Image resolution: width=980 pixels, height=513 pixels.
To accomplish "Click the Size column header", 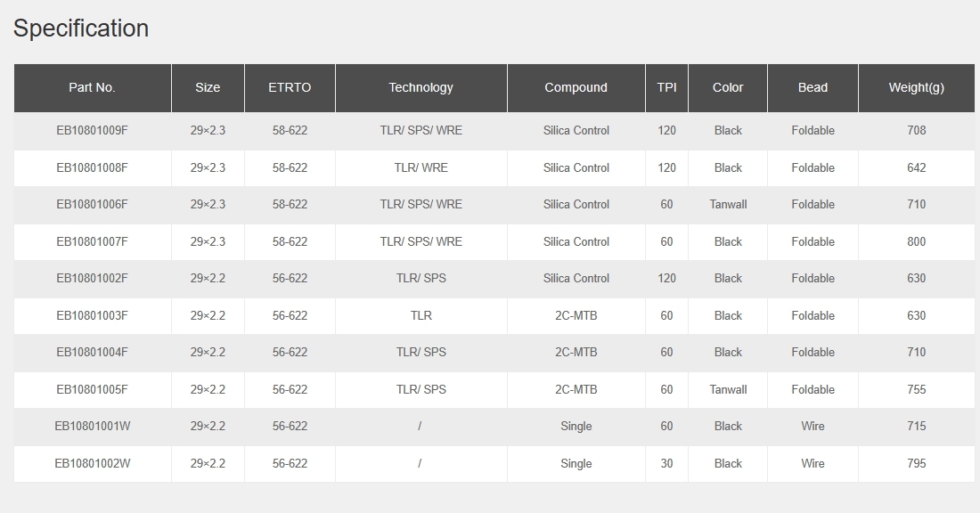I will pos(208,88).
